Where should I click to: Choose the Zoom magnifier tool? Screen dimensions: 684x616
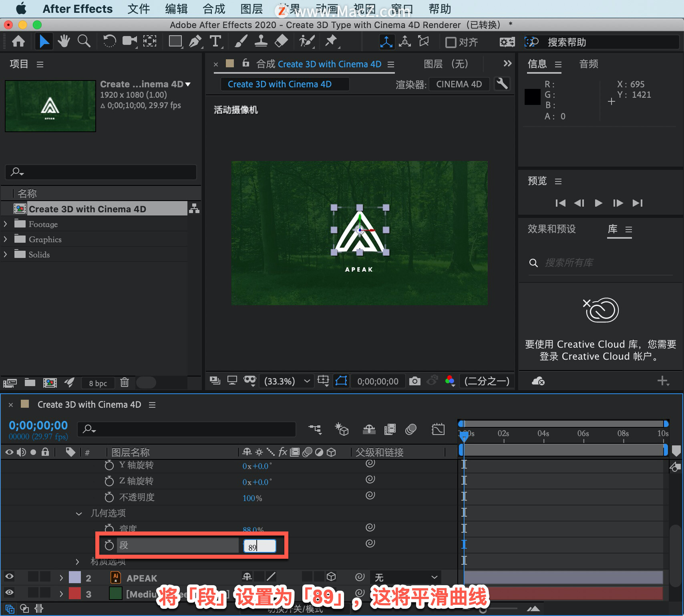point(84,41)
